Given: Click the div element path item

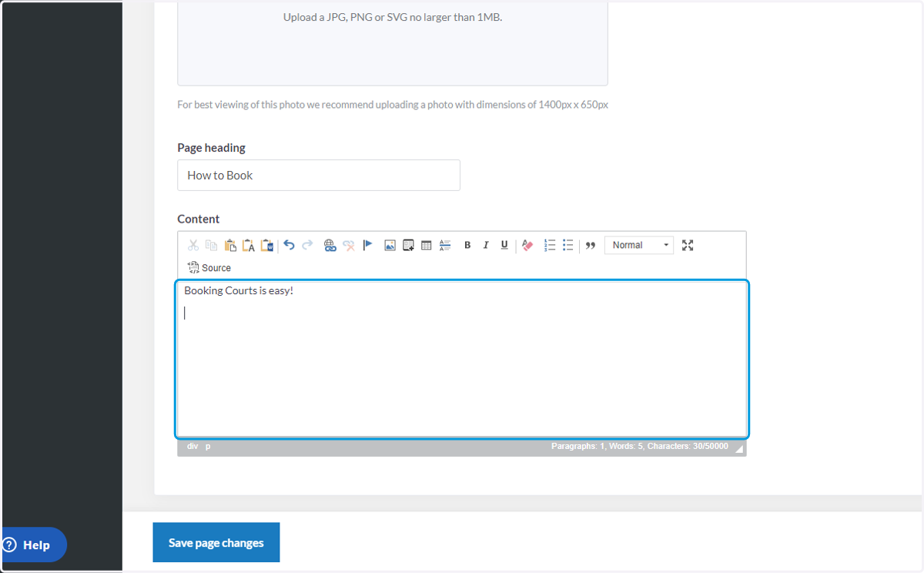Looking at the screenshot, I should (x=192, y=447).
